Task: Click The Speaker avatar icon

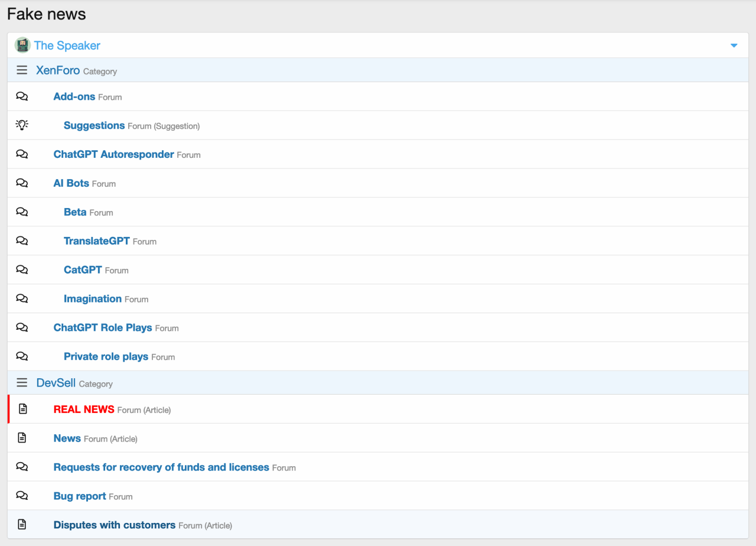Action: point(22,45)
